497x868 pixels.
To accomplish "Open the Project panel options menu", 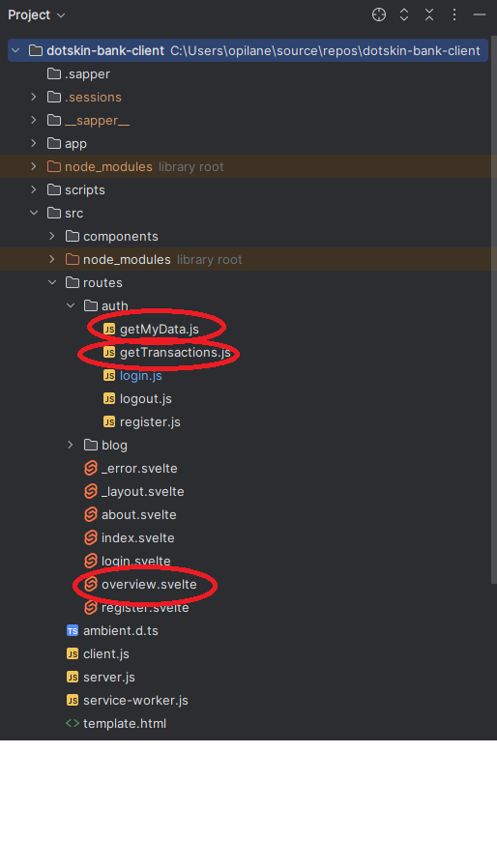I will 454,14.
